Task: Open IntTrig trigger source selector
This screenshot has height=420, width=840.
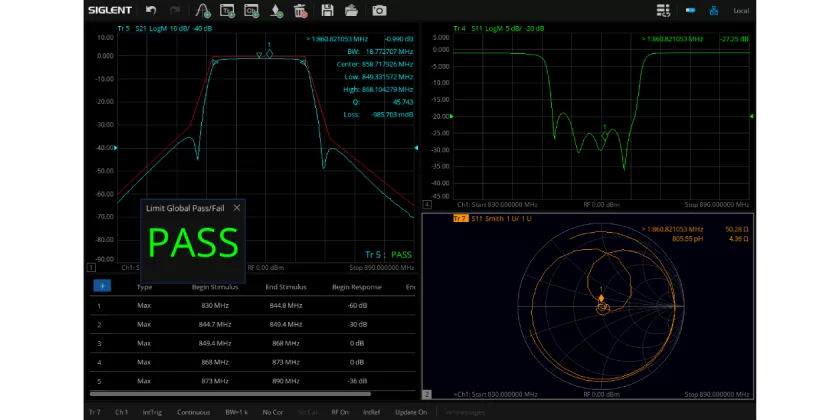Action: [x=152, y=412]
